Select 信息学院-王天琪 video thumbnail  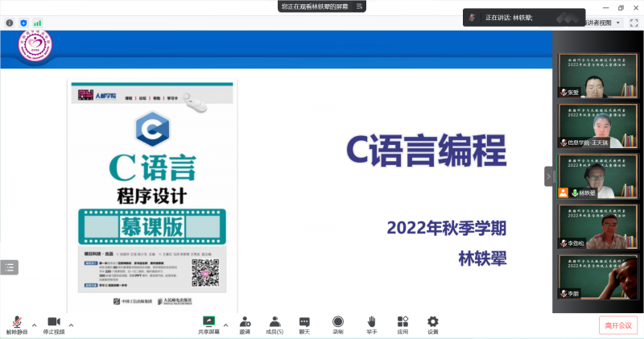tap(596, 126)
